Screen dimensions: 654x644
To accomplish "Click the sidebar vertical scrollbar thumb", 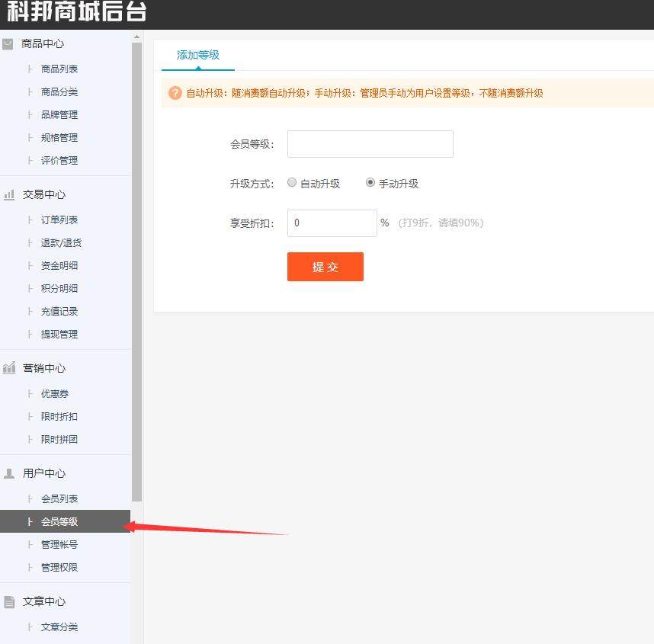I will [136, 272].
